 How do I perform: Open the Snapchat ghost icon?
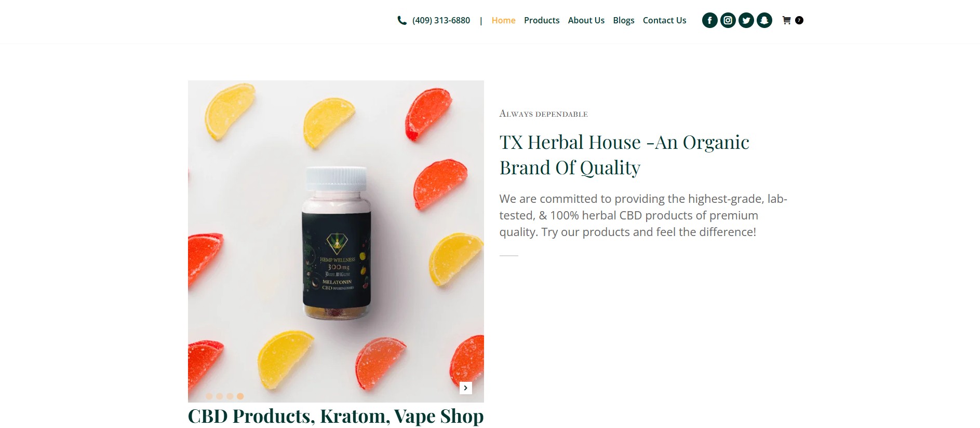[764, 20]
